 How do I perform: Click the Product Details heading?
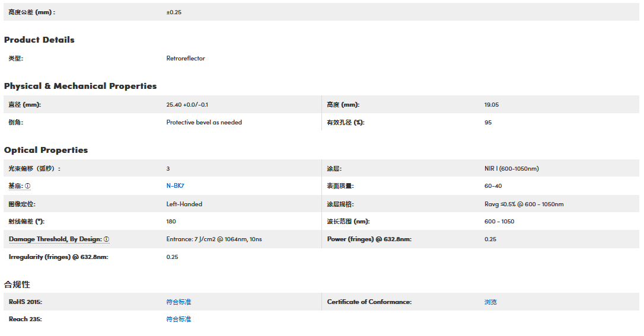[39, 40]
